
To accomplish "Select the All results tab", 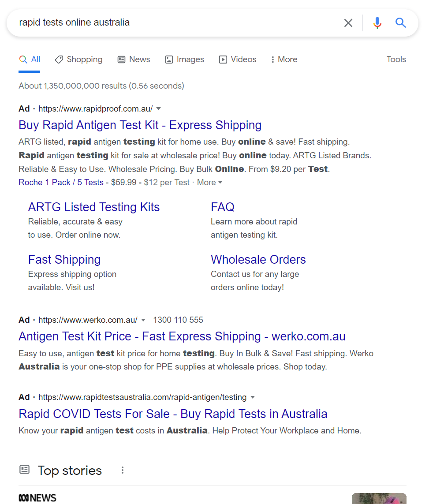I will [x=29, y=60].
